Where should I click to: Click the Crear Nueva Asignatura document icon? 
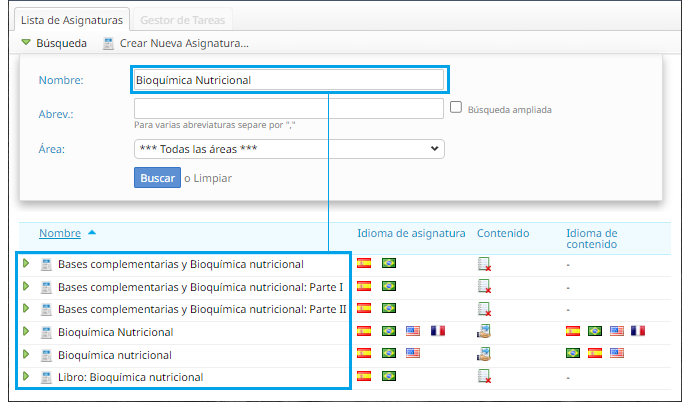(108, 43)
